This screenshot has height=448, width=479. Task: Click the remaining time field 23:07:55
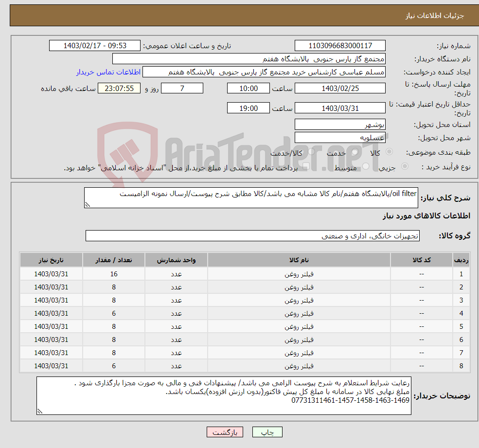(x=119, y=89)
